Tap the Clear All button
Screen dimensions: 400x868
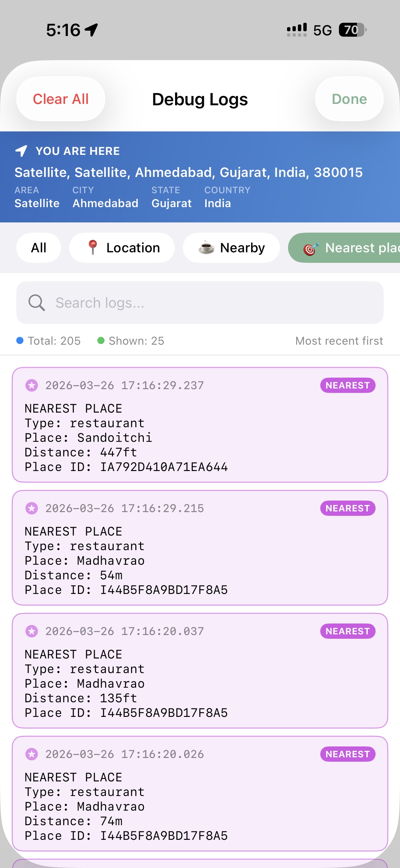click(60, 99)
